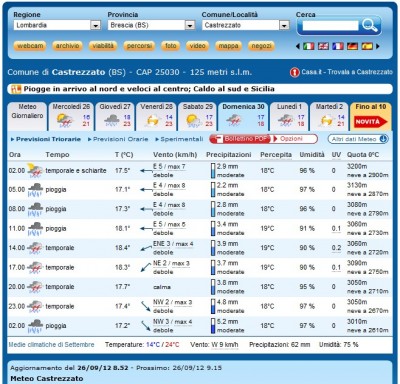
Task: Click the search magnifier icon
Action: click(x=370, y=25)
